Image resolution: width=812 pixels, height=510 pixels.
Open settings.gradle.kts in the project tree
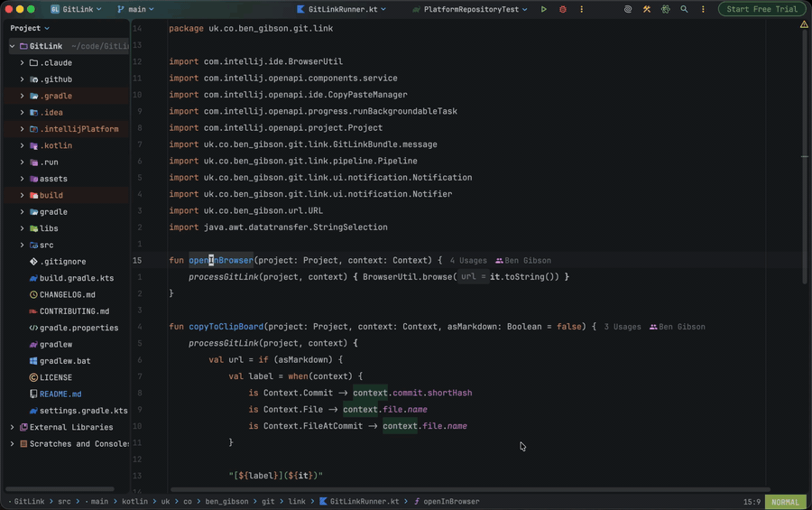pos(83,411)
